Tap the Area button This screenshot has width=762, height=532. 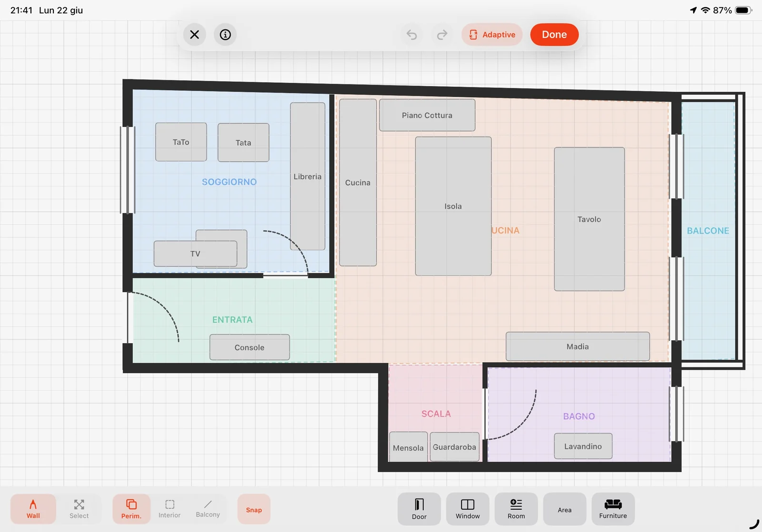(x=565, y=509)
